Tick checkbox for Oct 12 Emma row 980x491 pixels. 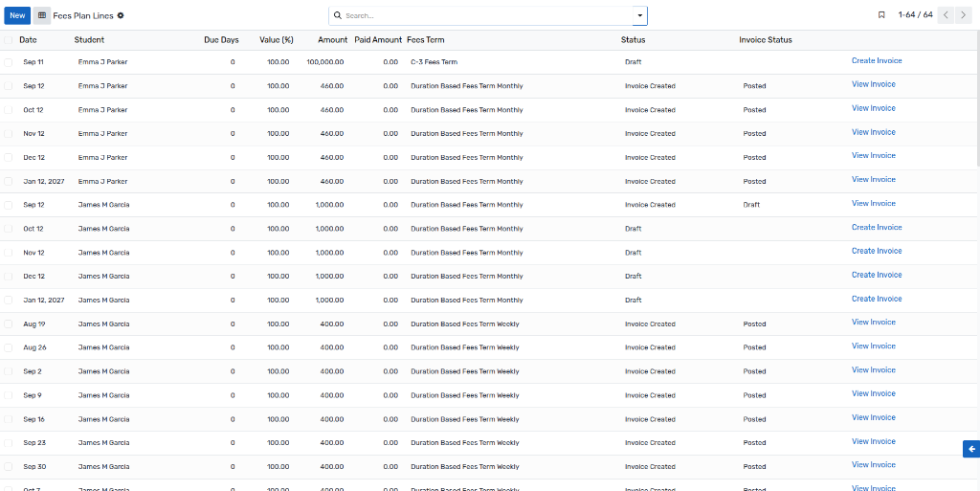[8, 110]
